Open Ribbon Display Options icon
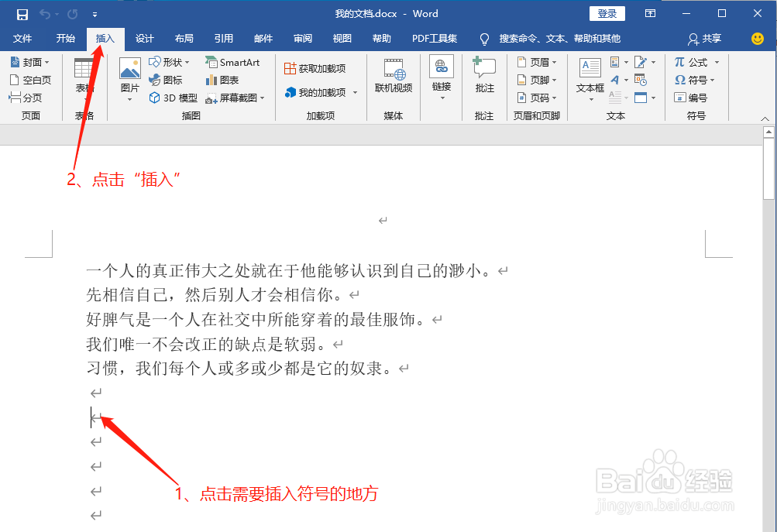777x532 pixels. coord(650,14)
